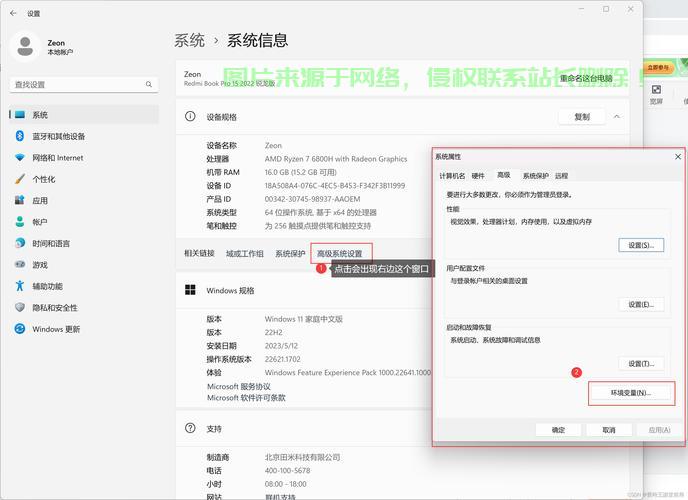Click the 查找设置 search field
Screen dimensions: 688x500
(x=84, y=84)
